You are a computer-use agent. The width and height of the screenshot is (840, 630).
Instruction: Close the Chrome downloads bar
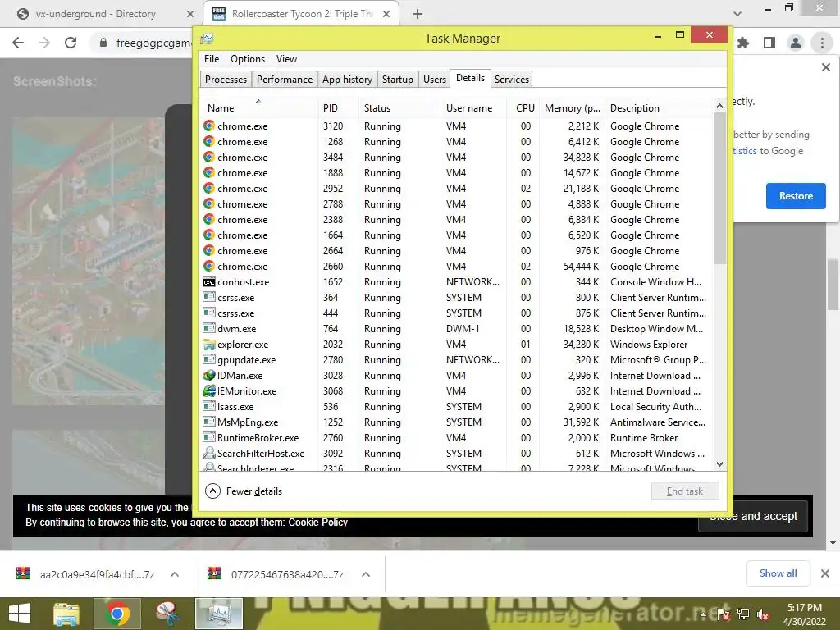pos(825,573)
